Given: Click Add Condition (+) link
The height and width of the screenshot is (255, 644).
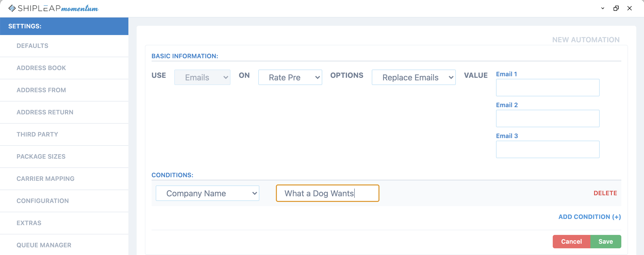Looking at the screenshot, I should (590, 217).
